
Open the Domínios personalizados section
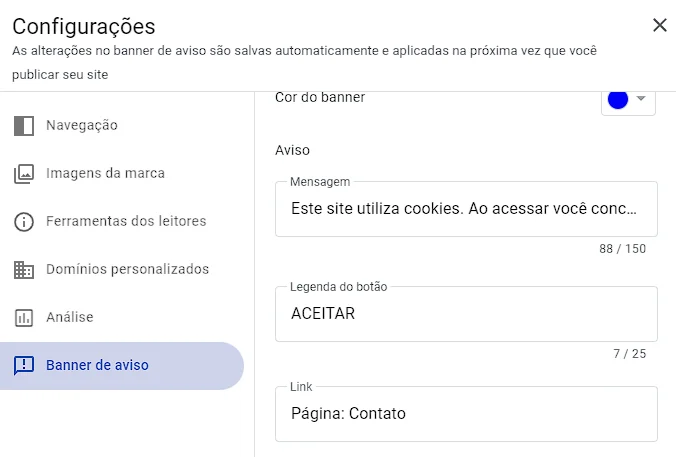point(127,269)
